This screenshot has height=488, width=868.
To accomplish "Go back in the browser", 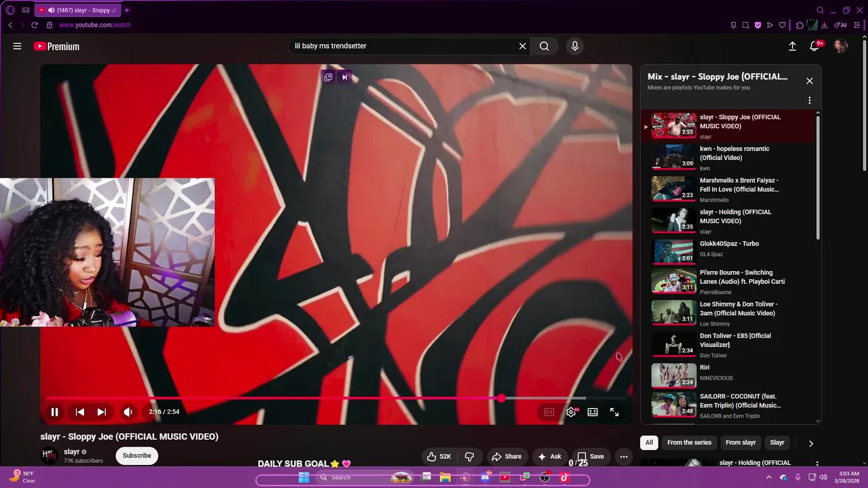I will click(10, 25).
